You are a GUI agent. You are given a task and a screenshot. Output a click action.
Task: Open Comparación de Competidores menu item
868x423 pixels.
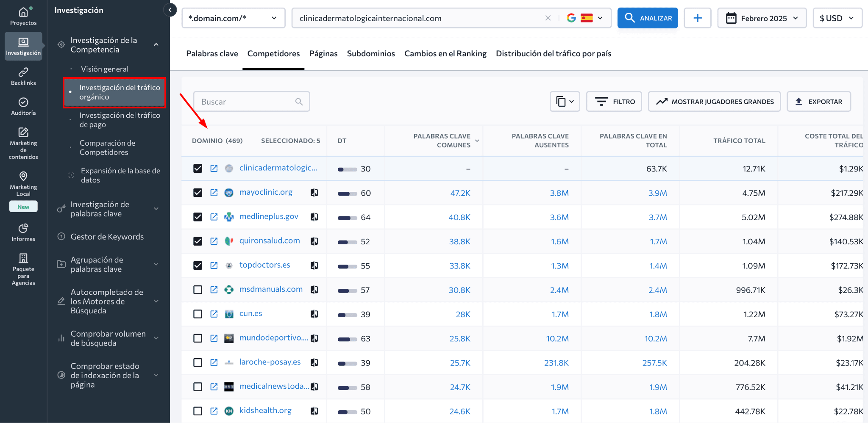[107, 148]
